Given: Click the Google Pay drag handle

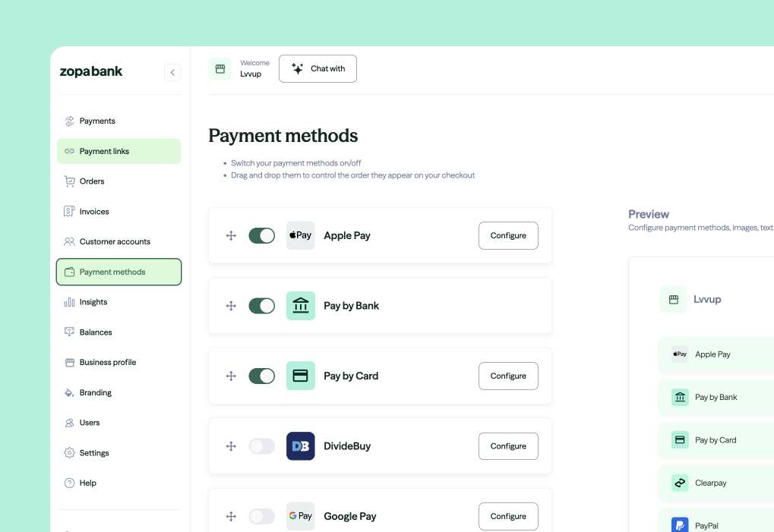Looking at the screenshot, I should tap(231, 517).
